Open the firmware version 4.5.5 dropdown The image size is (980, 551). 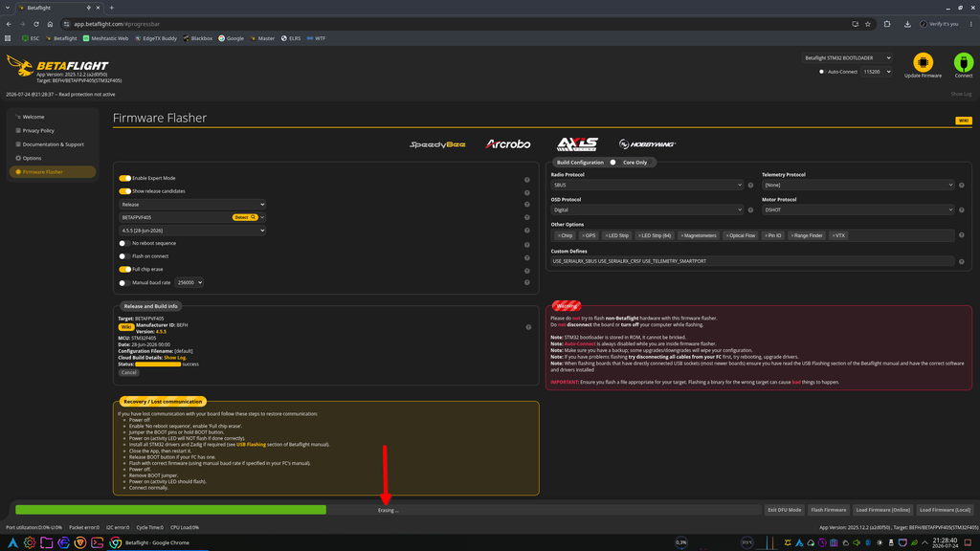tap(191, 231)
